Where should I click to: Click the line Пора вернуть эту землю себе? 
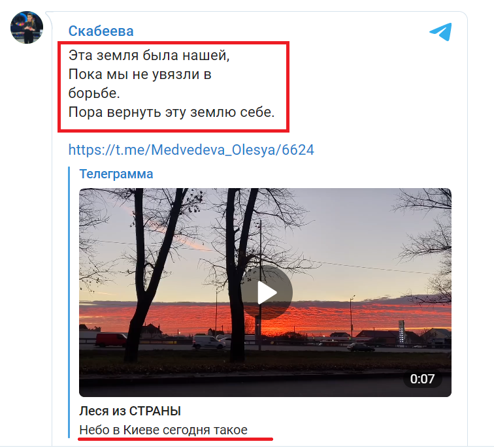tap(171, 112)
